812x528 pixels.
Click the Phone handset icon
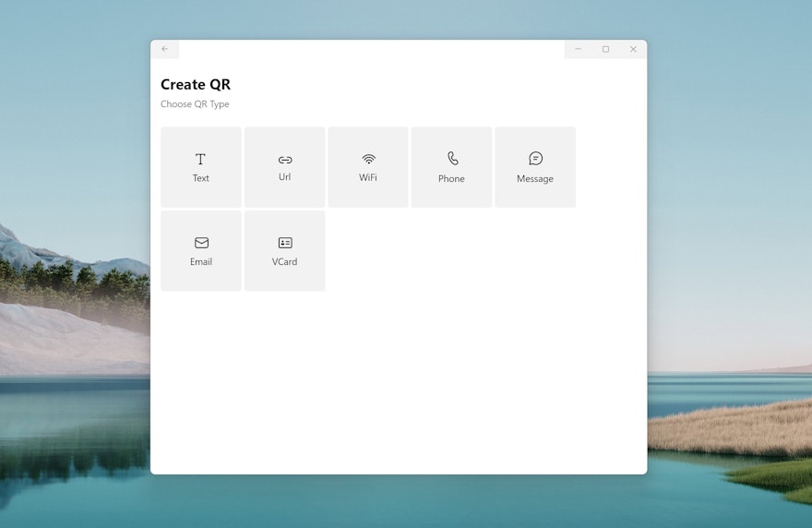point(452,159)
